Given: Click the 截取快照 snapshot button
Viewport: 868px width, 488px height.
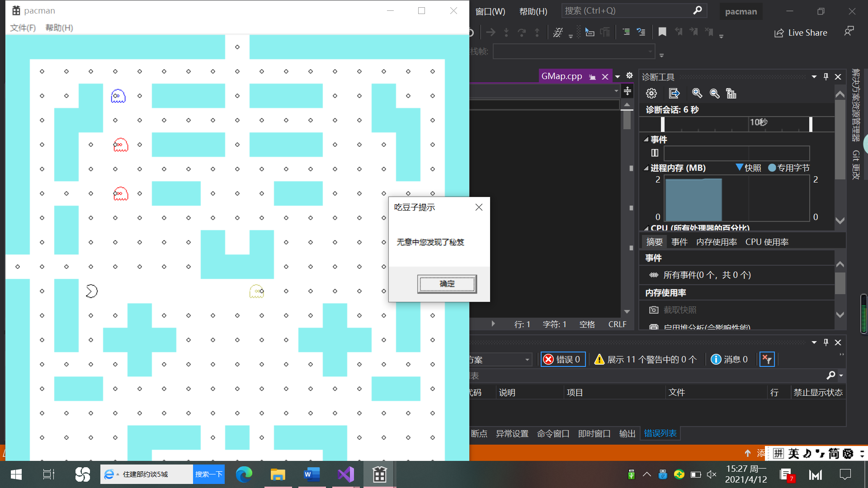Looking at the screenshot, I should 673,310.
